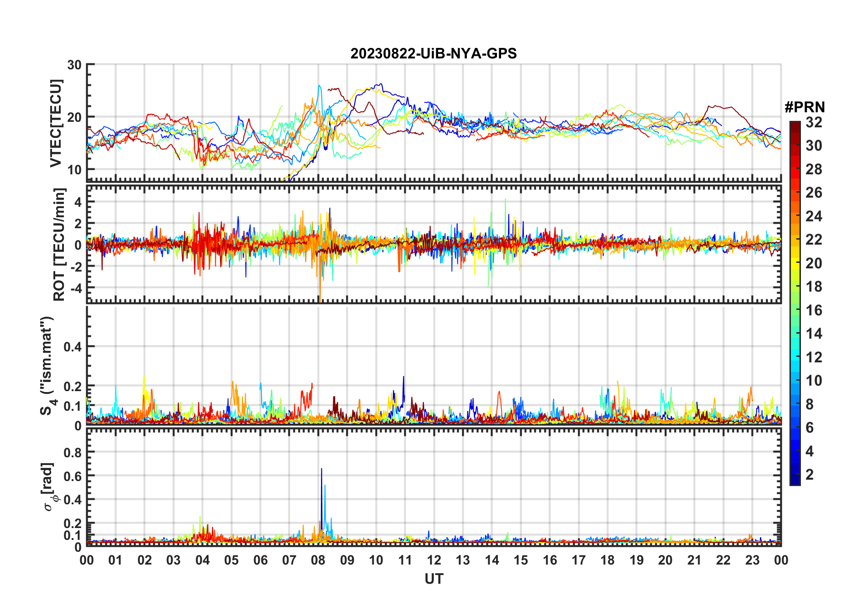
Task: Click the "0" tick on the ROT axis
Action: tap(78, 245)
